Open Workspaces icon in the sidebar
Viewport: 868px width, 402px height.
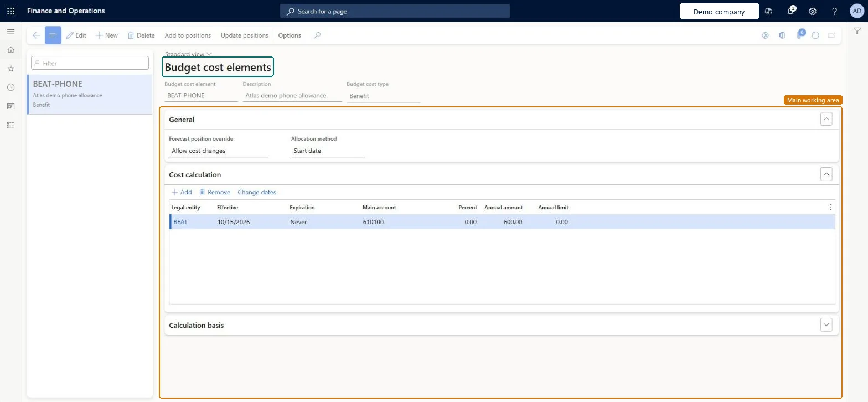click(11, 106)
